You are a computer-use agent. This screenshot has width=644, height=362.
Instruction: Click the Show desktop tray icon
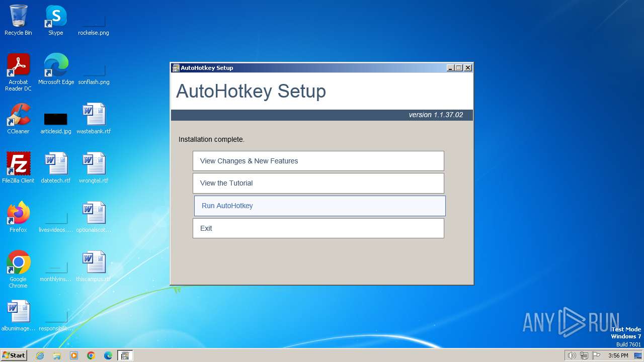click(x=638, y=355)
